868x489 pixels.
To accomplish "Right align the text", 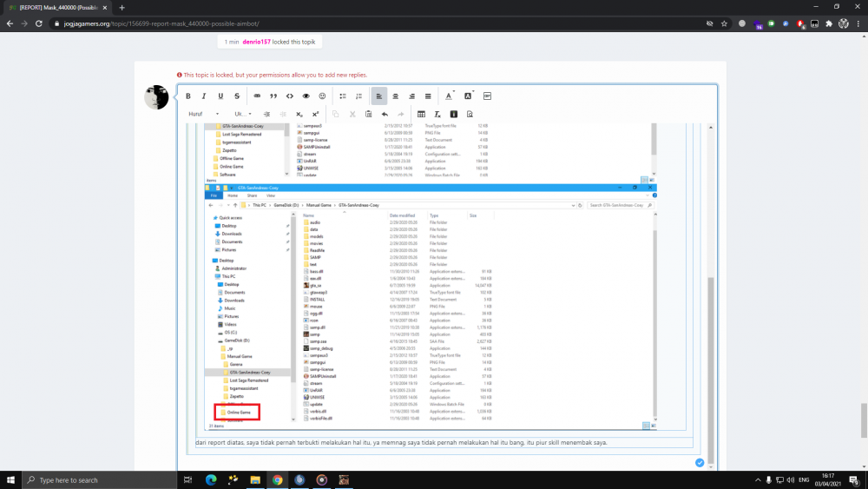I will coord(411,96).
